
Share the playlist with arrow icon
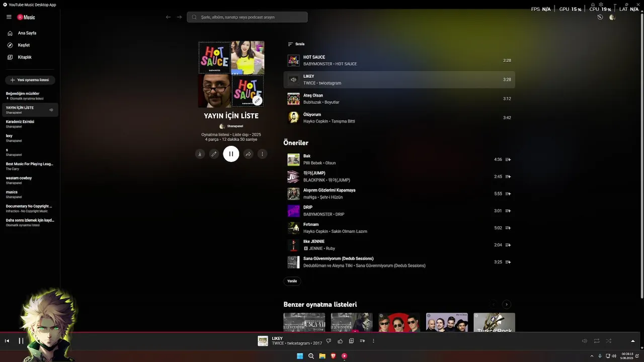click(x=248, y=154)
